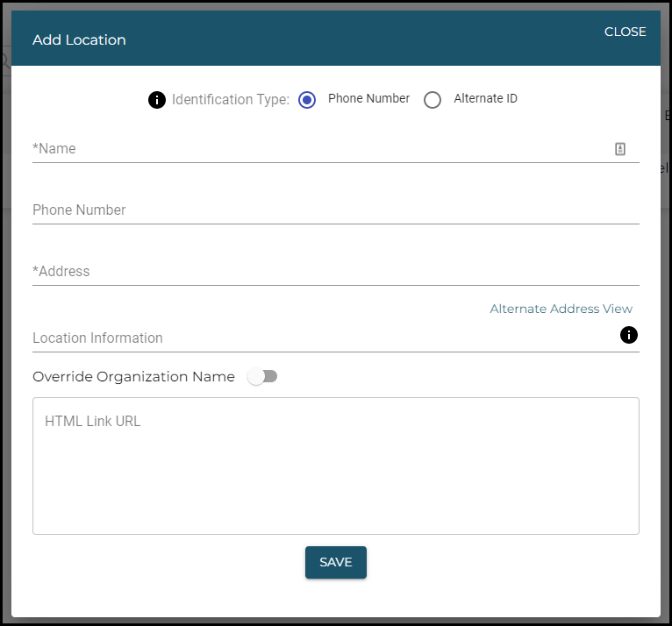Focus the *Name input field

316,149
